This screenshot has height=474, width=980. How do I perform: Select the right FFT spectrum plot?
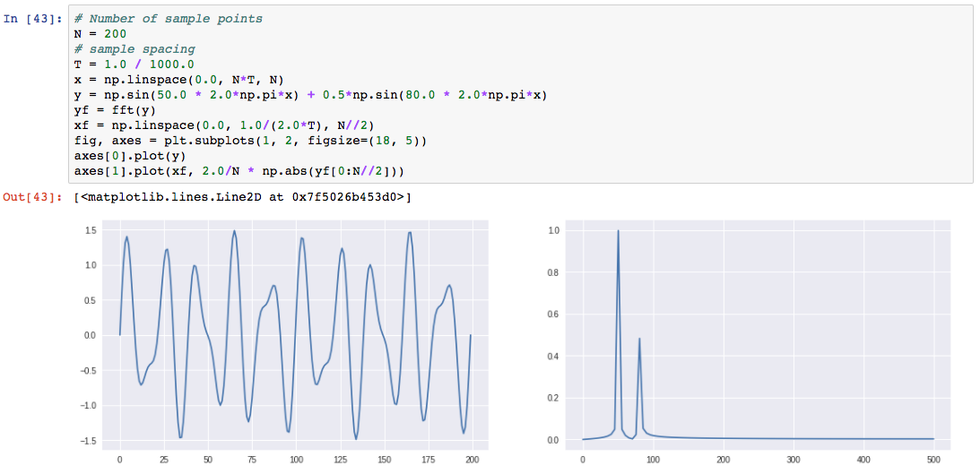click(758, 334)
